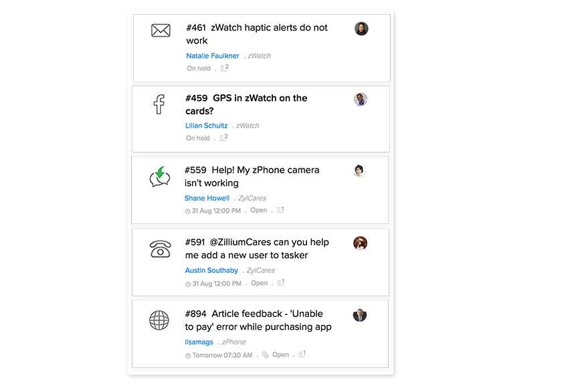Open ticket 'GPS in zWatch on the cards?'
Image resolution: width=586 pixels, height=392 pixels.
tap(246, 104)
